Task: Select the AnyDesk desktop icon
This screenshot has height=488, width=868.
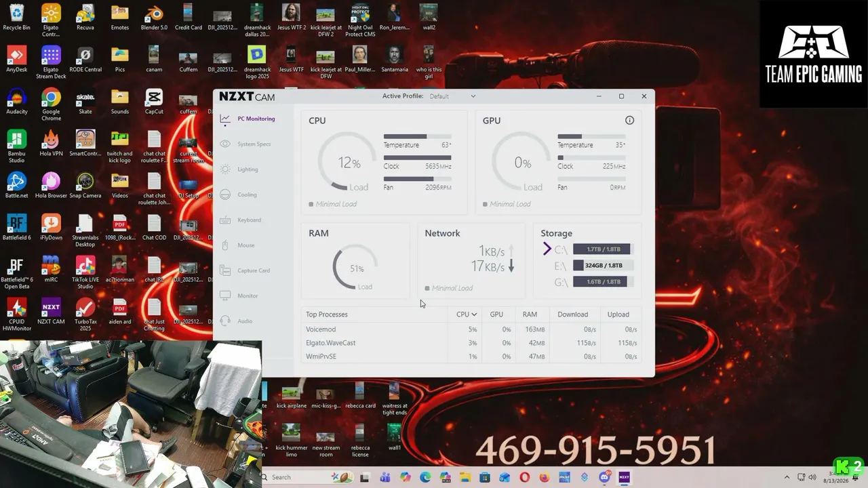Action: pos(16,60)
